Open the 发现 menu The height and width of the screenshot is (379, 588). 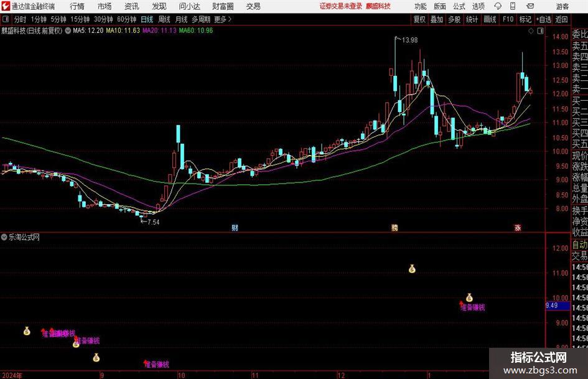click(x=159, y=6)
